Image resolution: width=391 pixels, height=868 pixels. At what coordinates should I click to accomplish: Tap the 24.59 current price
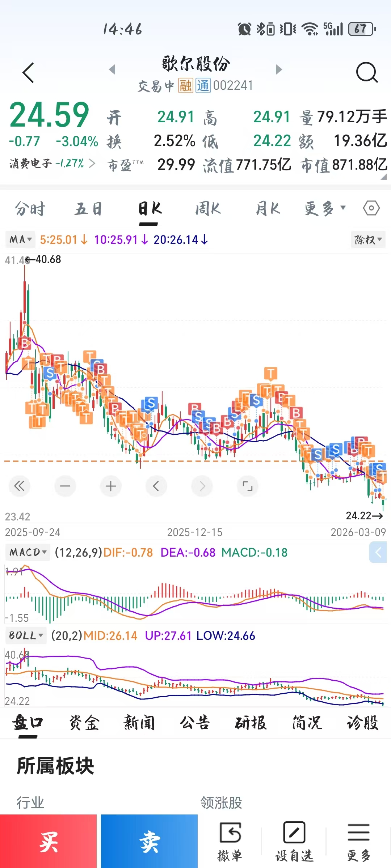[49, 115]
